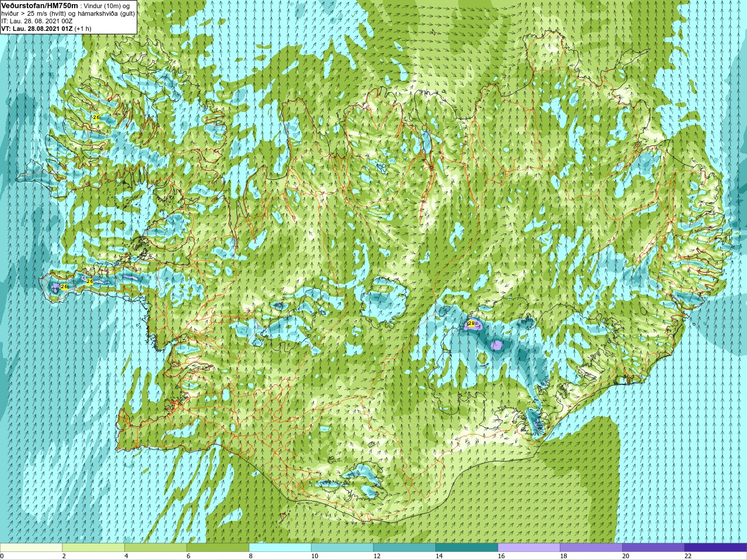This screenshot has height=560, width=747.
Task: Click the yellow 28 gust marker on the glacier
Action: [x=472, y=323]
